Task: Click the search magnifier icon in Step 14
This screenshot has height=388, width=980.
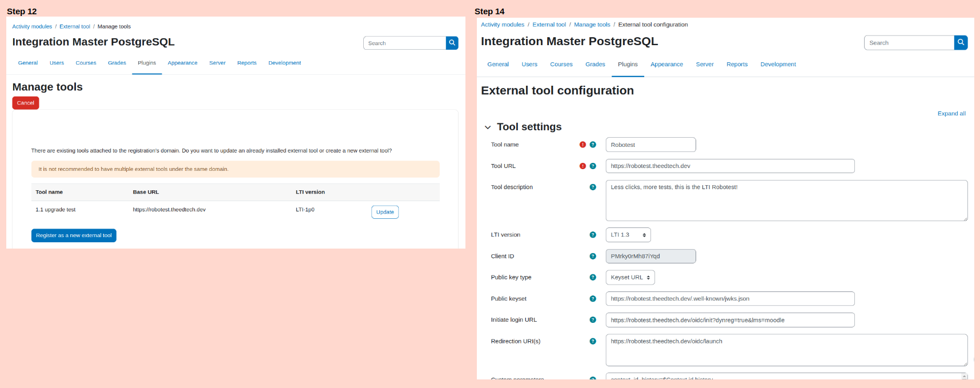Action: [x=961, y=42]
